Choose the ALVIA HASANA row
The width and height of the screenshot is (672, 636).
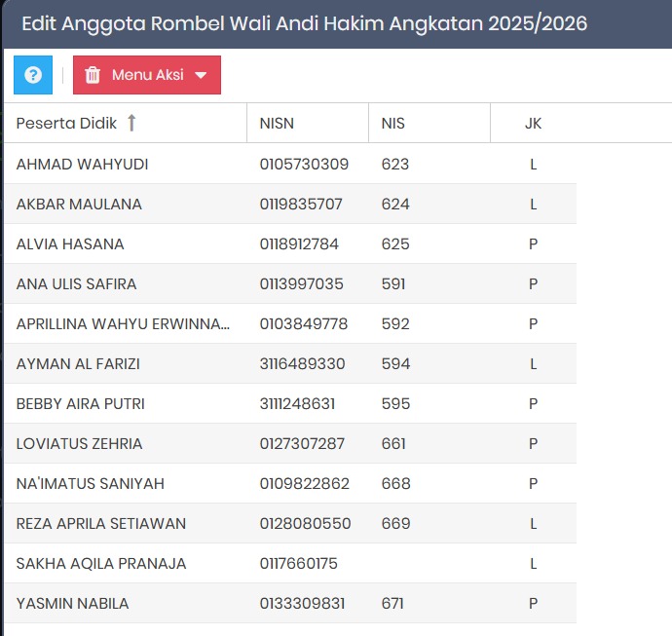pyautogui.click(x=70, y=243)
